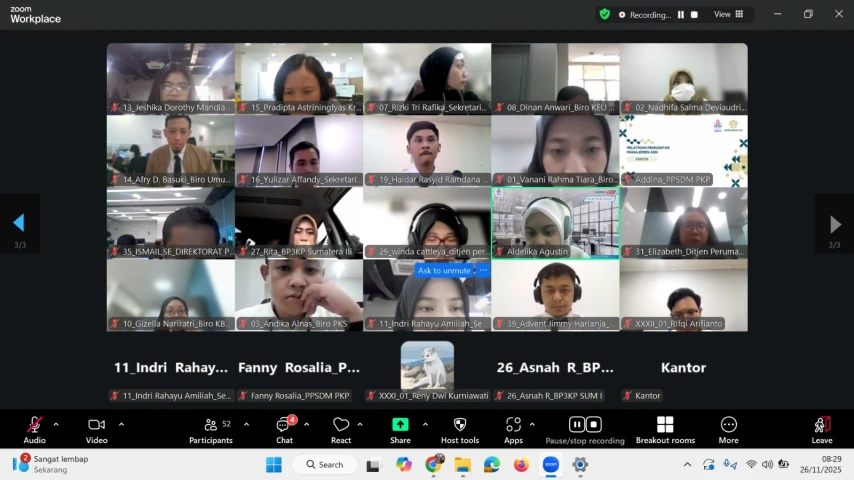Open the View layout menu
This screenshot has width=854, height=480.
click(x=729, y=14)
